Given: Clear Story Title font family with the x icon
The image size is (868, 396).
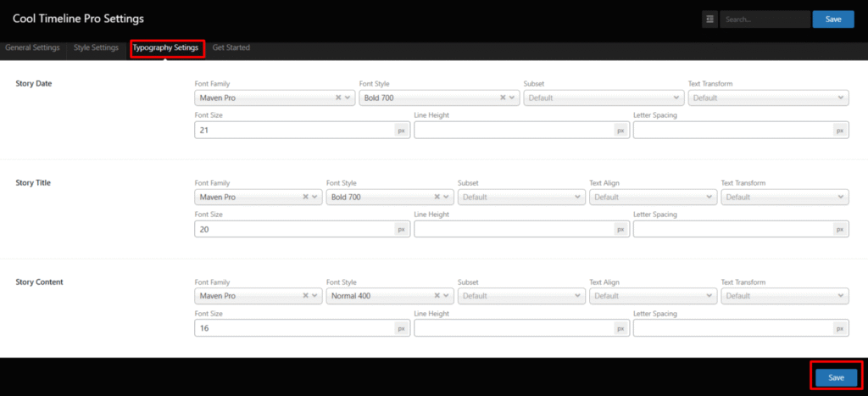Looking at the screenshot, I should pyautogui.click(x=305, y=198).
